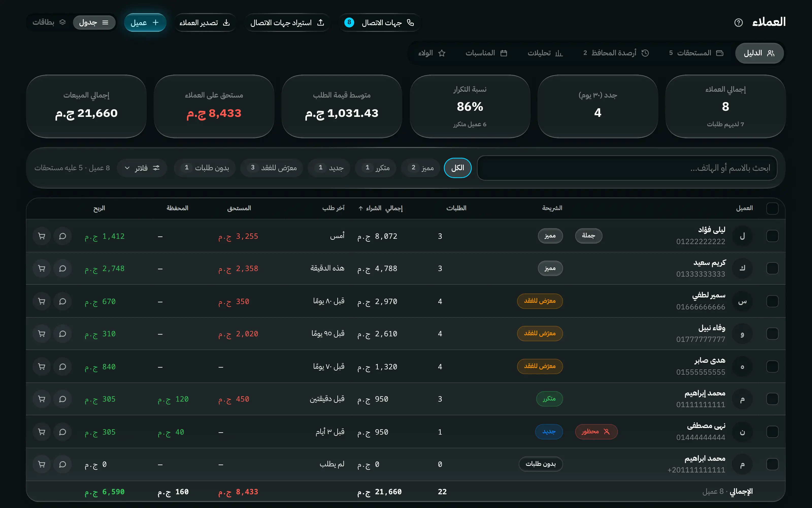Switch to the بطاقات cards view

[49, 23]
